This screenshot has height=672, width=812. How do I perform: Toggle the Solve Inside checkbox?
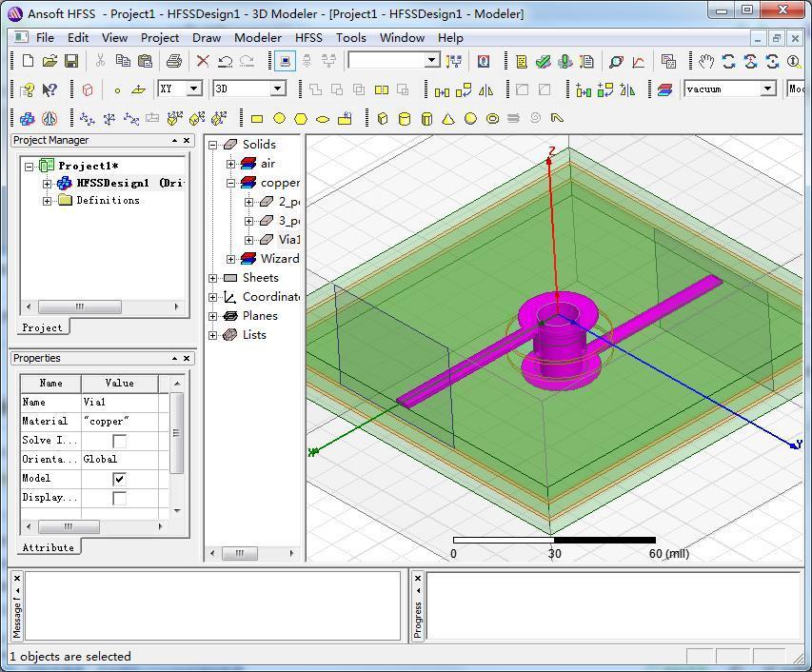click(x=119, y=441)
